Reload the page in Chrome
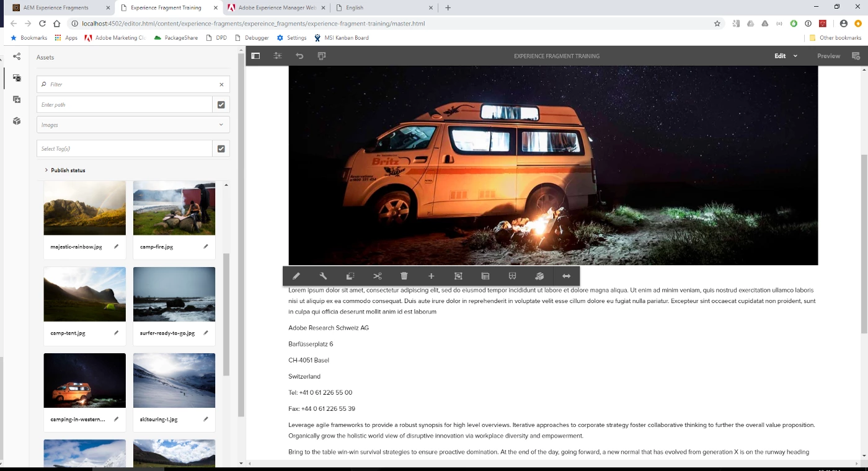The height and width of the screenshot is (471, 868). tap(42, 24)
